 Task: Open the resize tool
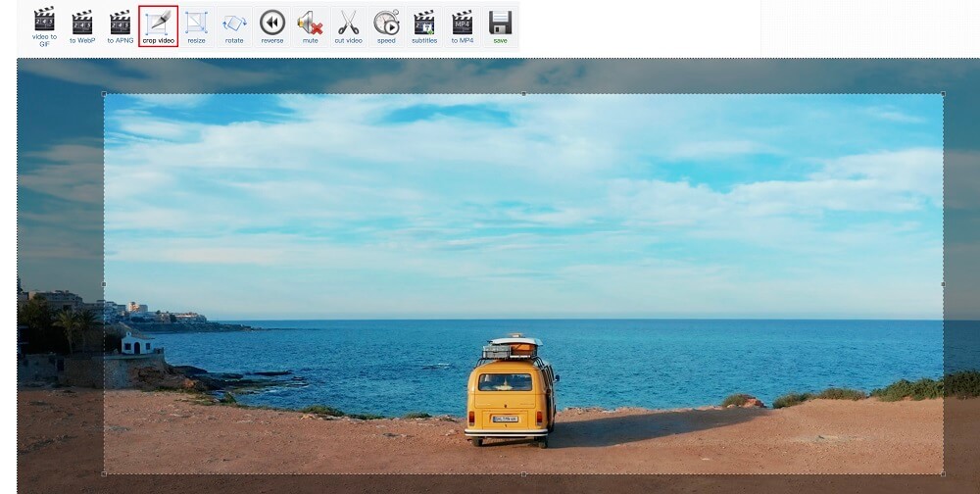pyautogui.click(x=196, y=26)
